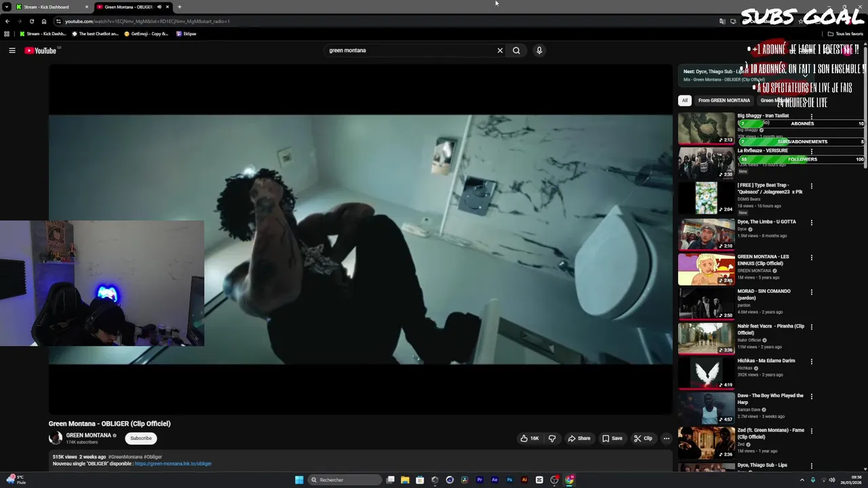Screen dimensions: 868x488
Task: Open 'Hichkas - Ma Edame Darim' thumbnail
Action: [x=706, y=373]
